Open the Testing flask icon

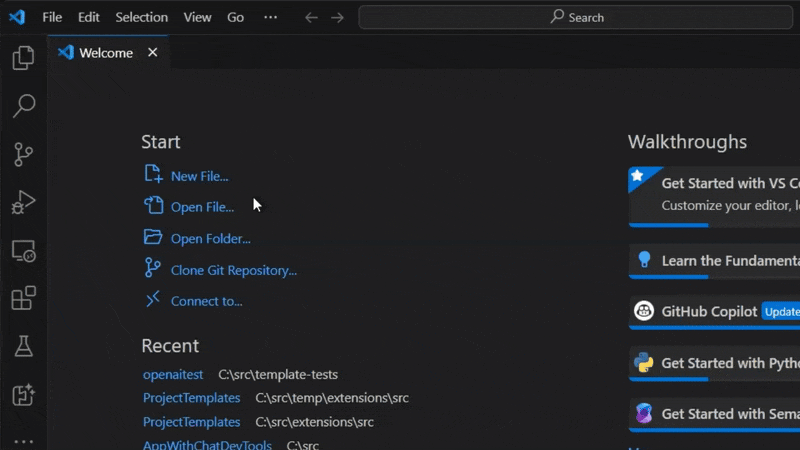(x=23, y=346)
